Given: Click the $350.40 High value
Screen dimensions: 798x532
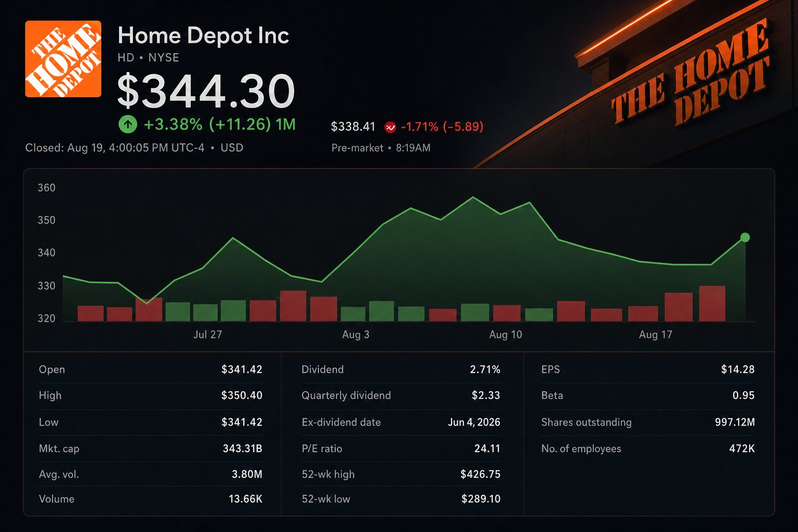Looking at the screenshot, I should pyautogui.click(x=242, y=395).
